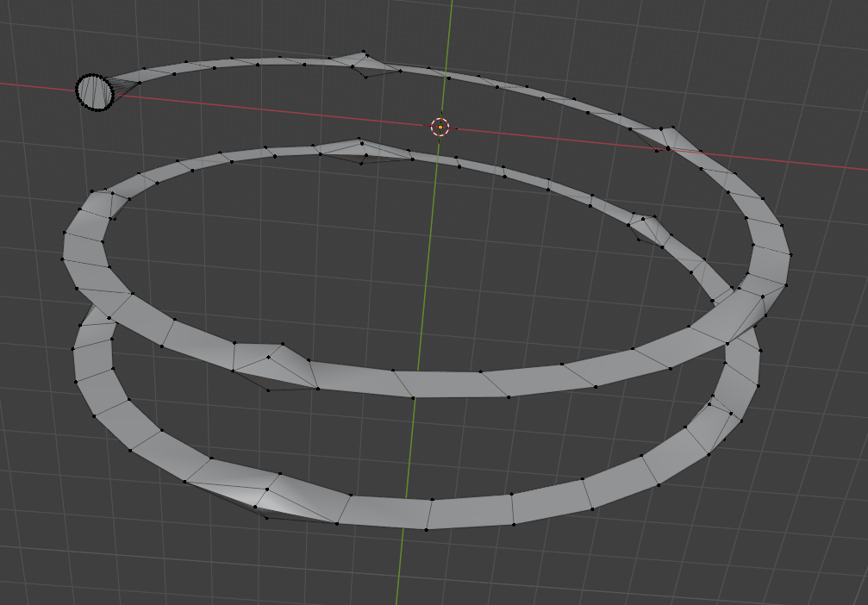The image size is (868, 605).
Task: Click the red X-axis line
Action: coord(259,105)
